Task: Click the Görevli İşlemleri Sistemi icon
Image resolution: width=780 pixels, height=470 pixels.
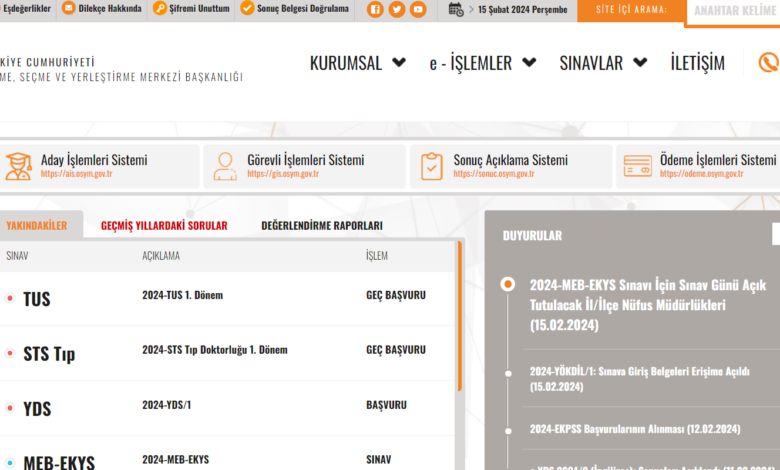Action: click(225, 166)
